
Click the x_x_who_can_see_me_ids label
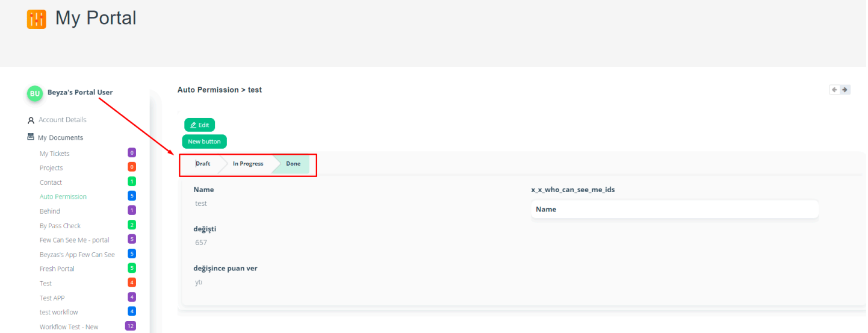[572, 190]
